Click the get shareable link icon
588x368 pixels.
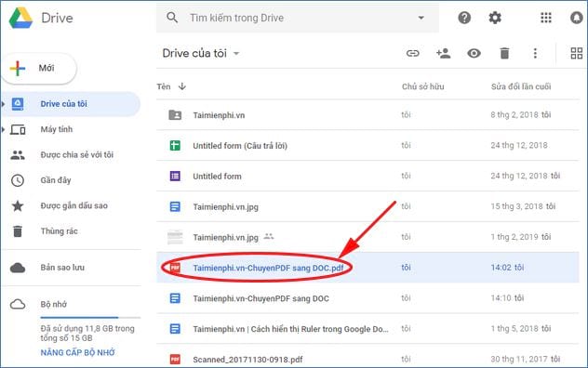(x=412, y=53)
